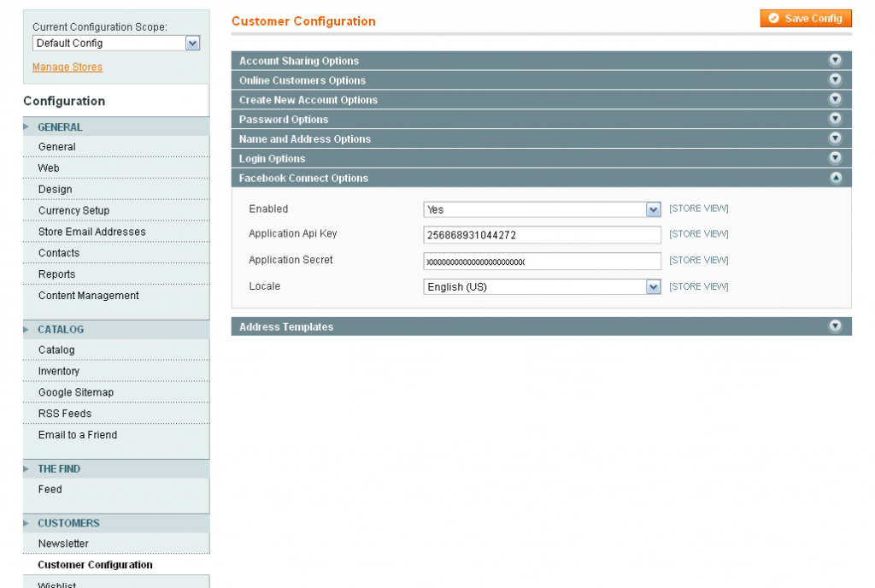Open the Enabled Yes dropdown
The height and width of the screenshot is (588, 875).
point(542,209)
